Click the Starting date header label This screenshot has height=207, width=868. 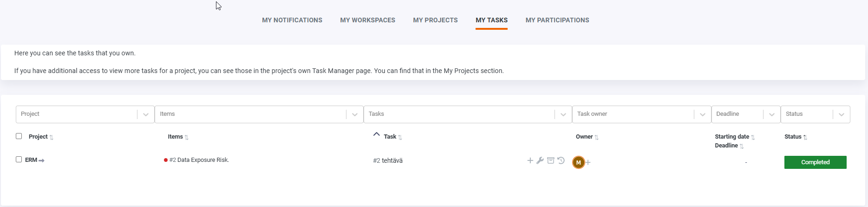click(732, 137)
